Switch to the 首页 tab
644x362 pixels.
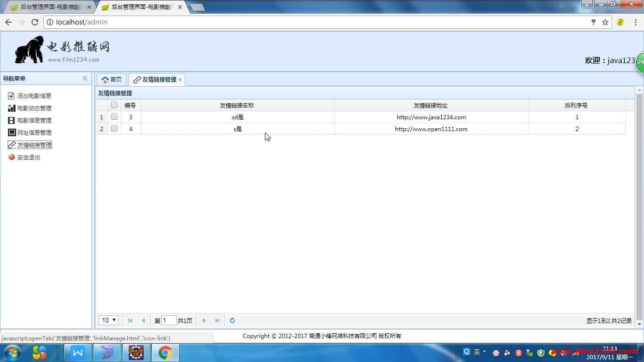tap(112, 80)
